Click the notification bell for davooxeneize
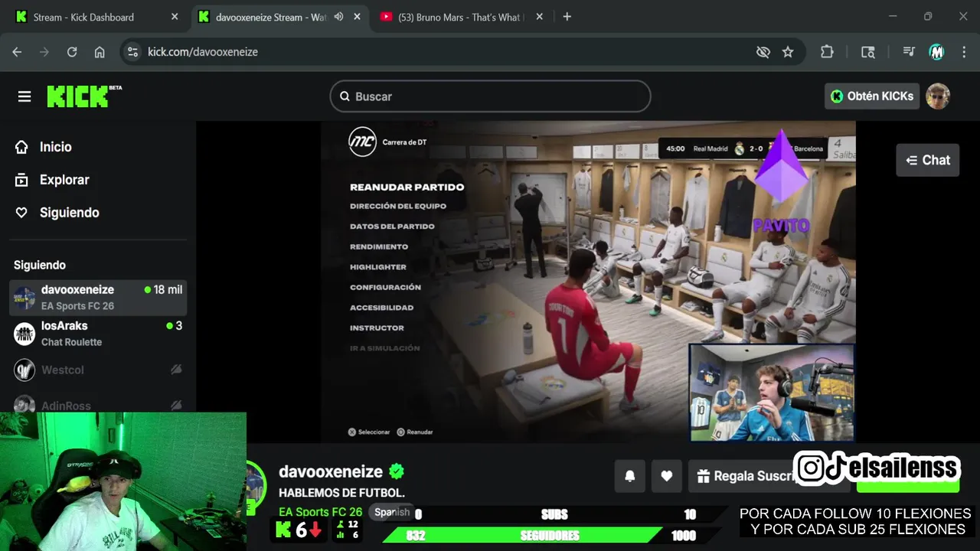 click(629, 476)
